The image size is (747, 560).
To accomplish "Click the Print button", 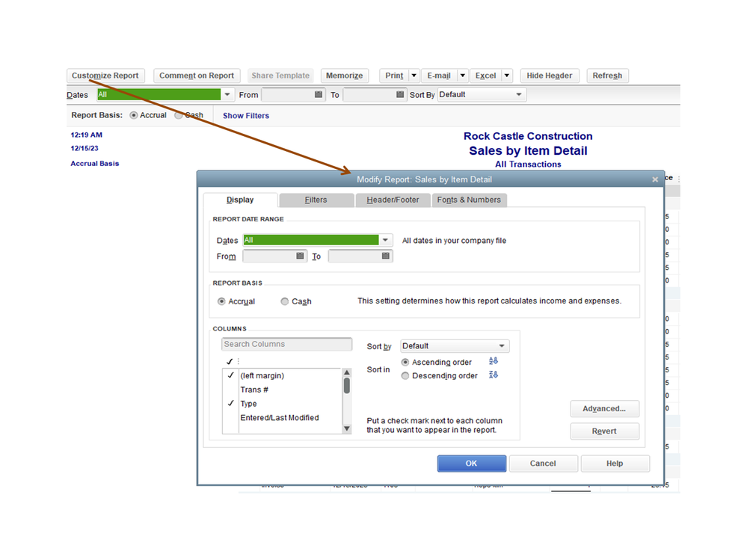I will coord(394,76).
